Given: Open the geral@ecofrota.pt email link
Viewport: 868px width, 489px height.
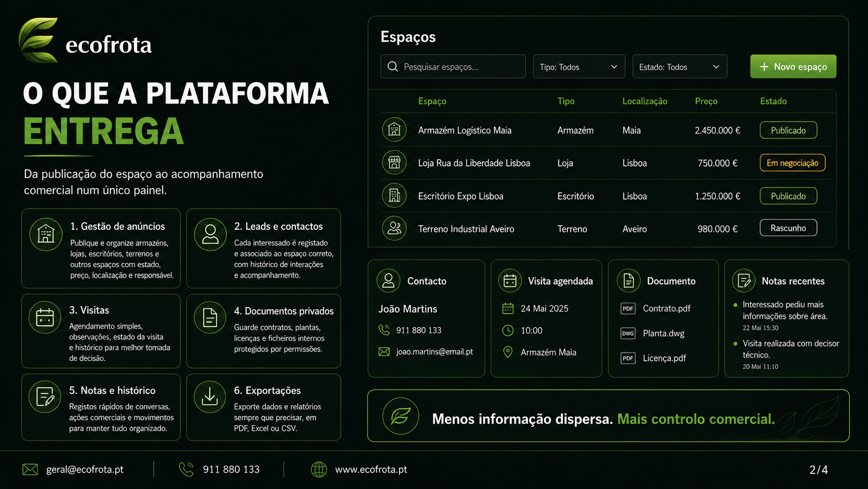Looking at the screenshot, I should [85, 469].
